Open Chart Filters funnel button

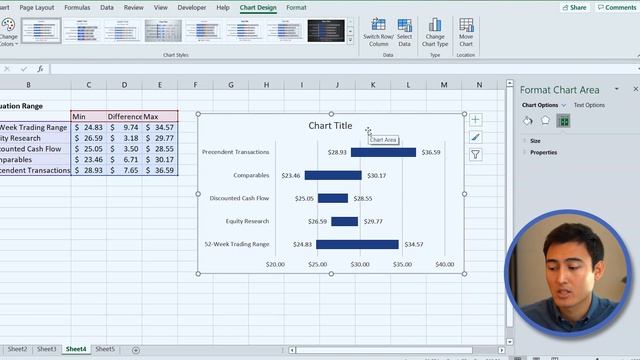point(476,154)
